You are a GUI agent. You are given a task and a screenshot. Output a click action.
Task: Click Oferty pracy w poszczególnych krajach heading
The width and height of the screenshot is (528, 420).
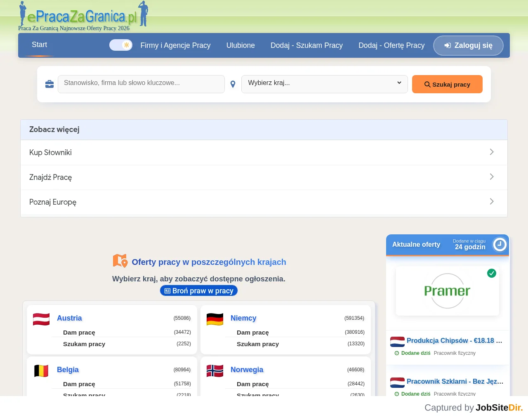tap(209, 262)
